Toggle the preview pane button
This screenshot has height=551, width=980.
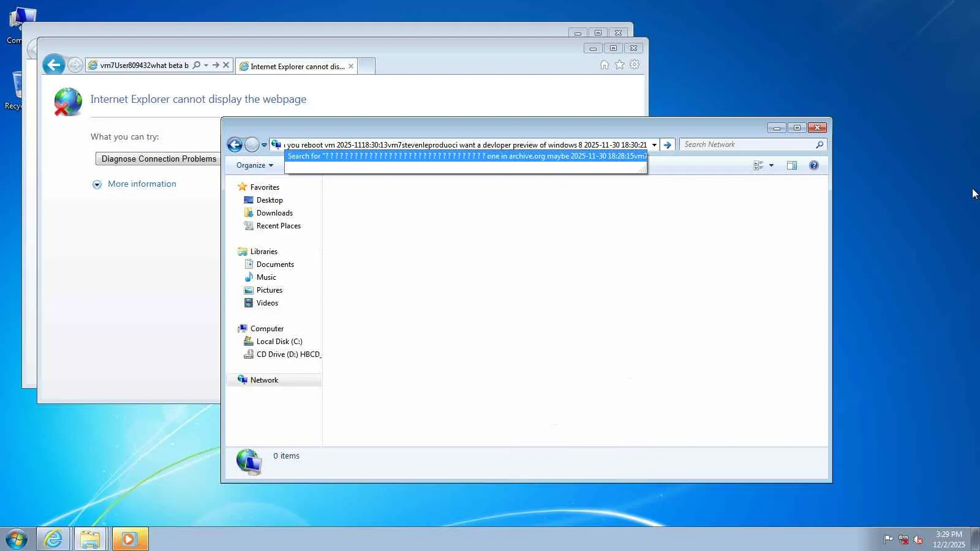[792, 165]
